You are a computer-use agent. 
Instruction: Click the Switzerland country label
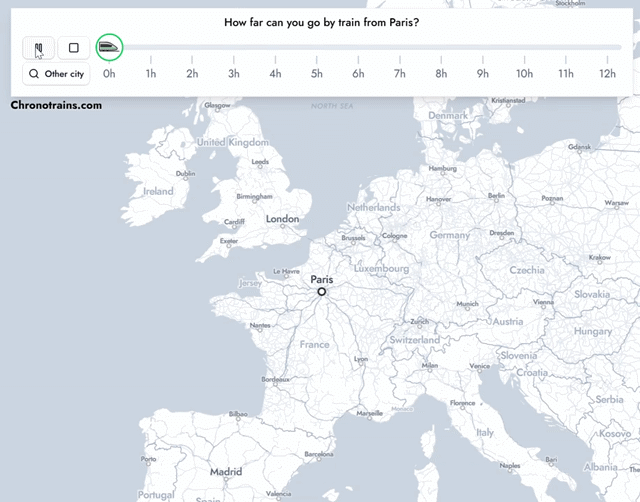tap(414, 340)
